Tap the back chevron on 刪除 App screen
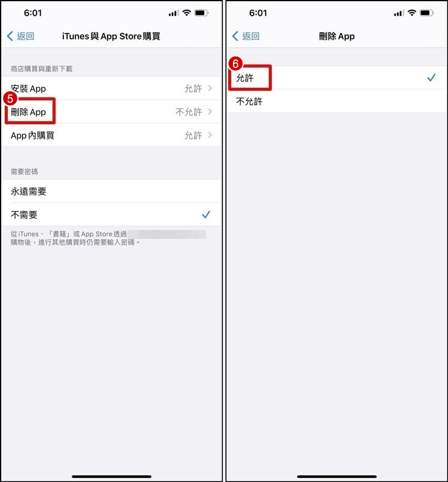 235,36
